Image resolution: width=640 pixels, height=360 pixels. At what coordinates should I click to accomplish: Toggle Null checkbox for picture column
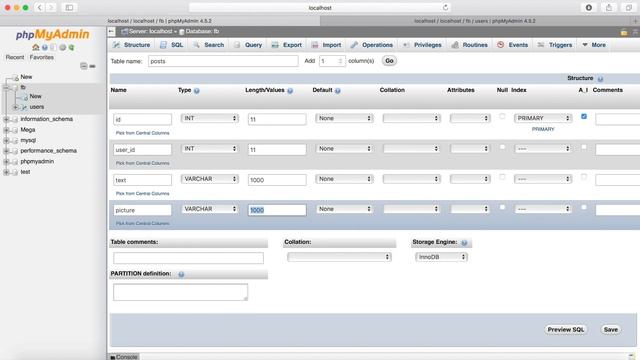click(x=502, y=207)
